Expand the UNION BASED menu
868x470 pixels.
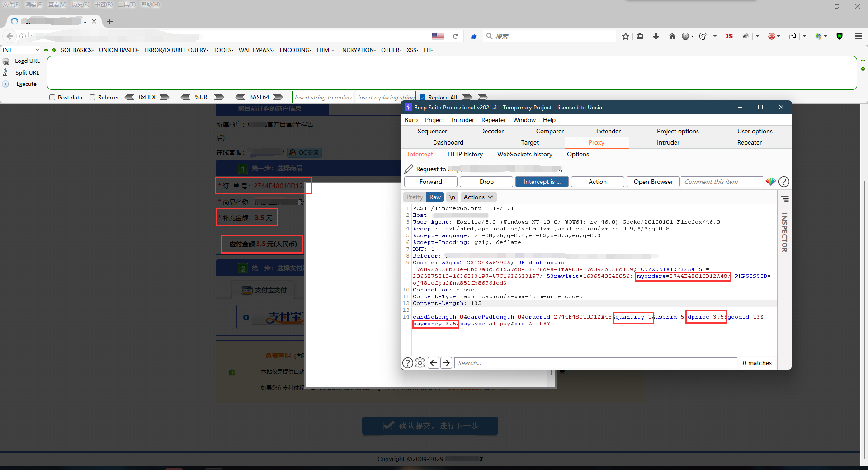119,50
